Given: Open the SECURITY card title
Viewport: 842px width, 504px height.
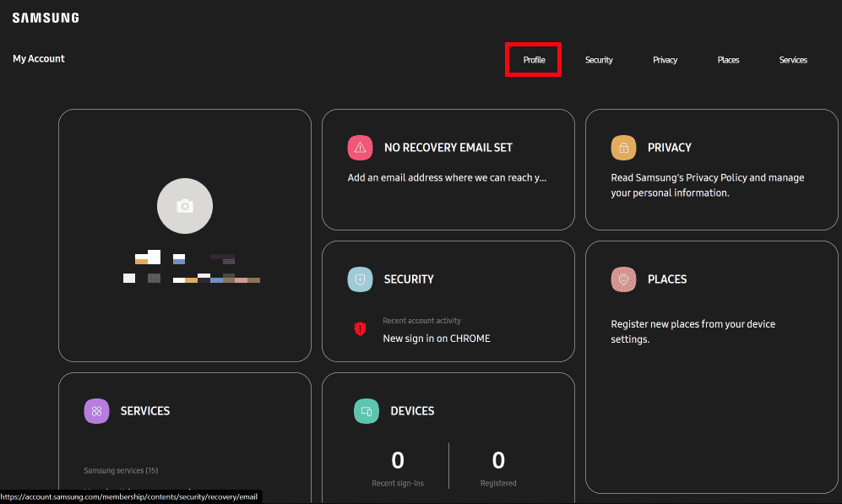Looking at the screenshot, I should [x=409, y=279].
